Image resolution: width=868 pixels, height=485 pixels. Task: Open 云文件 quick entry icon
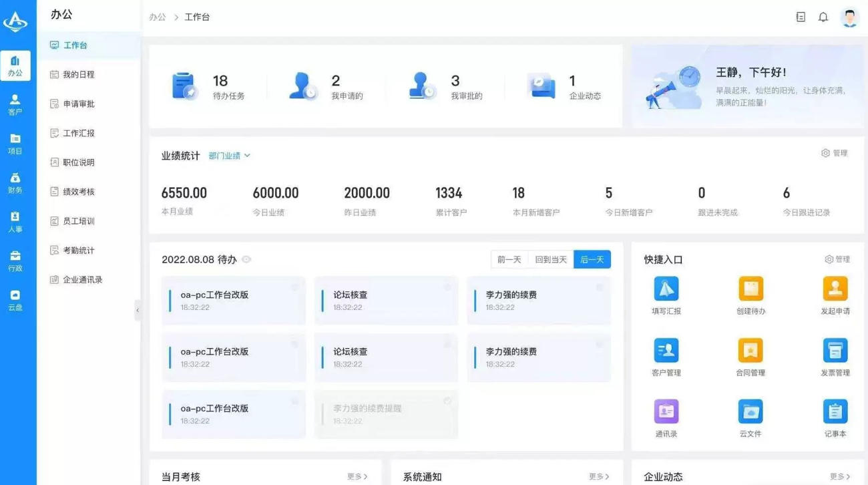[x=750, y=412]
